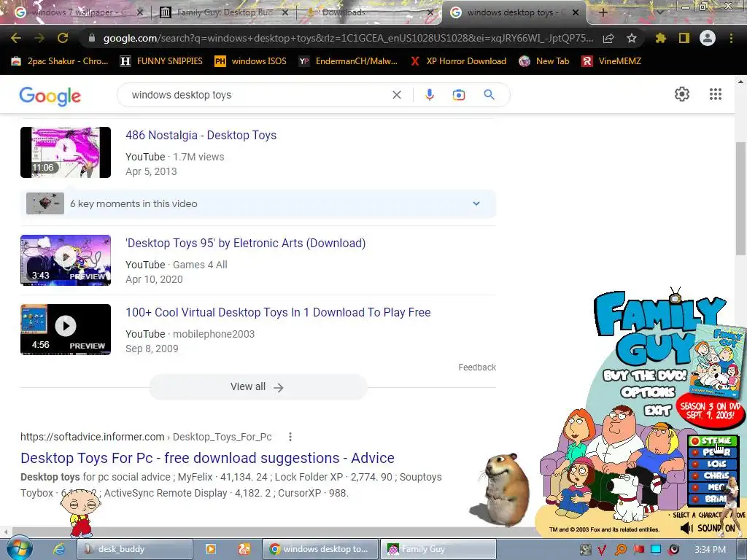747x560 pixels.
Task: Click the red flag tray icon
Action: pyautogui.click(x=638, y=550)
